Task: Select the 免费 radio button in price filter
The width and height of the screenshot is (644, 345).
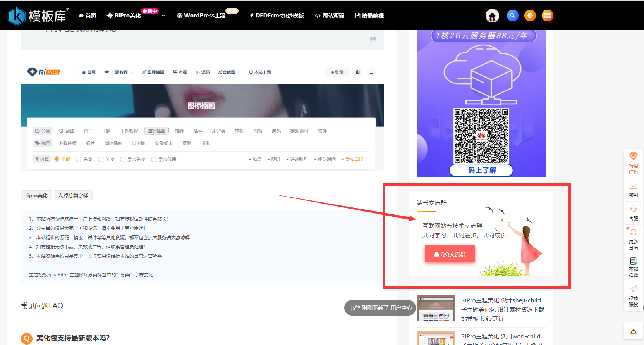Action: pos(79,159)
